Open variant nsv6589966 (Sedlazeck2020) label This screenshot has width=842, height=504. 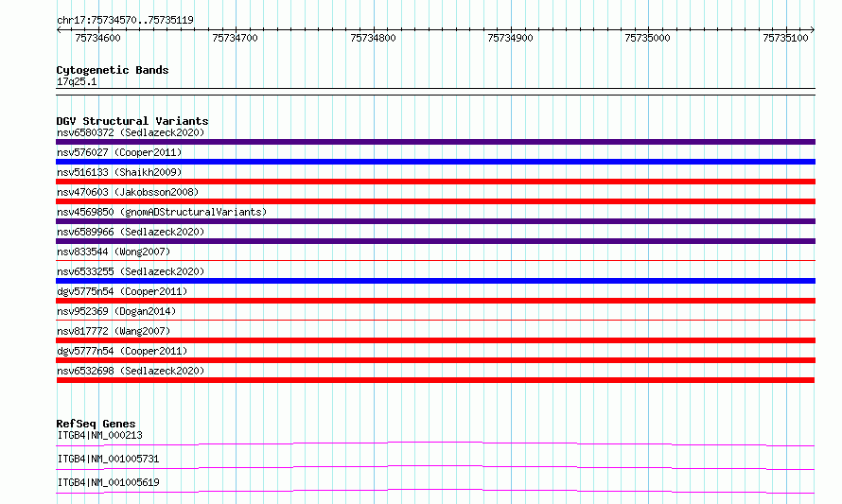pos(131,232)
